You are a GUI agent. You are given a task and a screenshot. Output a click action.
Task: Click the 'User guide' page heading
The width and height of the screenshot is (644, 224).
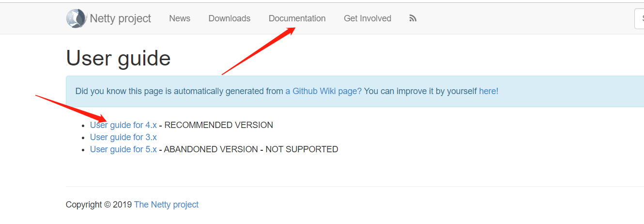click(118, 58)
